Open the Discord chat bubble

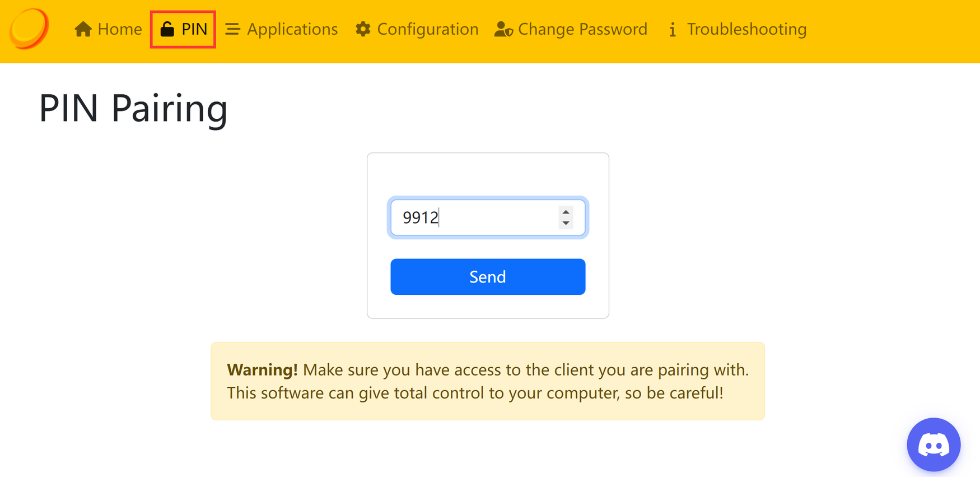point(933,445)
